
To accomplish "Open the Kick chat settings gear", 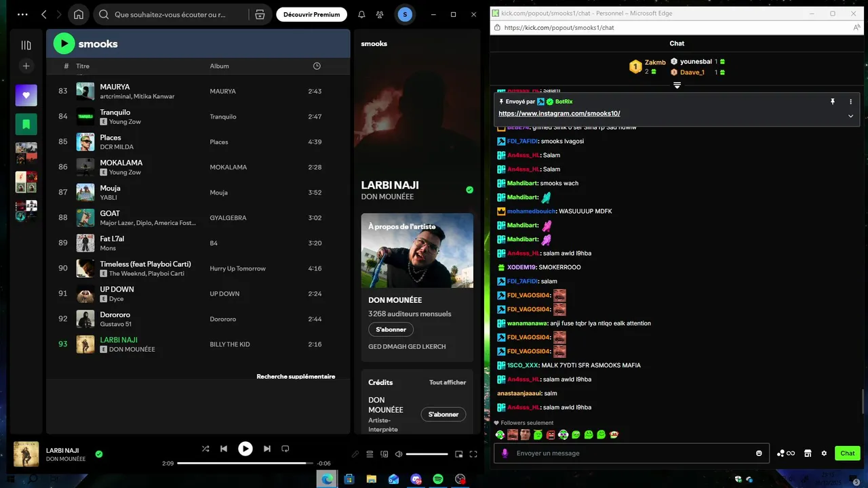I will (824, 453).
